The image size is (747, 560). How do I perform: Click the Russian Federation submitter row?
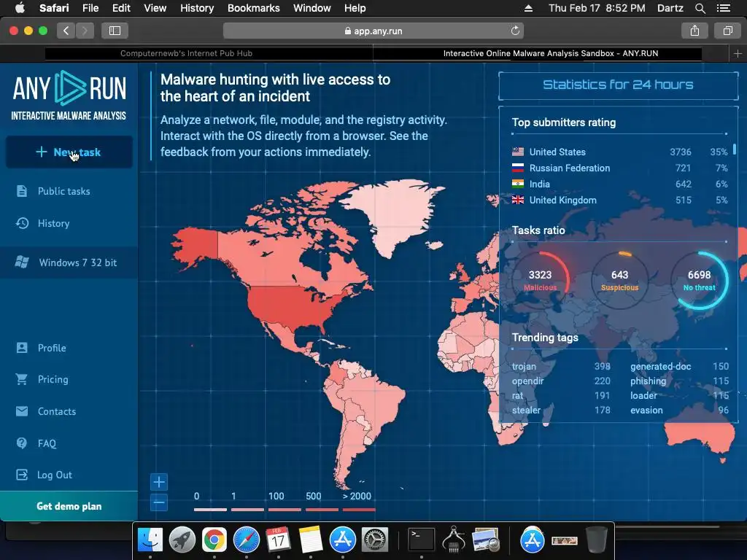pos(619,168)
